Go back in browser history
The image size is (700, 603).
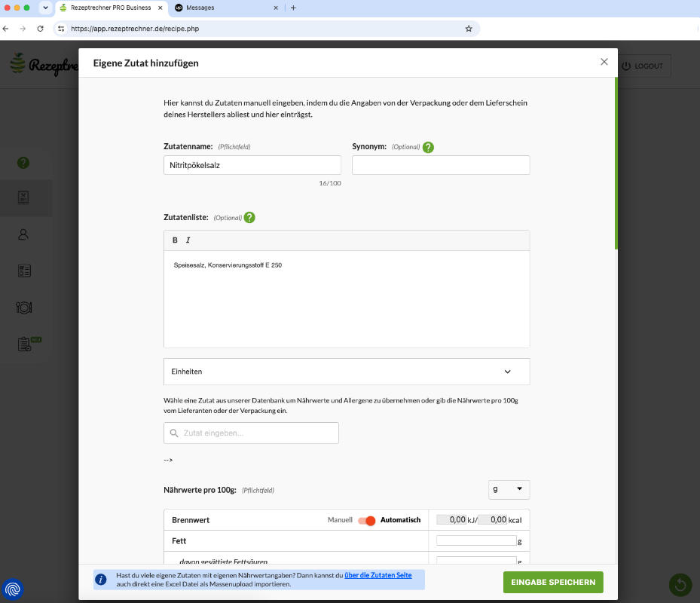[6, 29]
